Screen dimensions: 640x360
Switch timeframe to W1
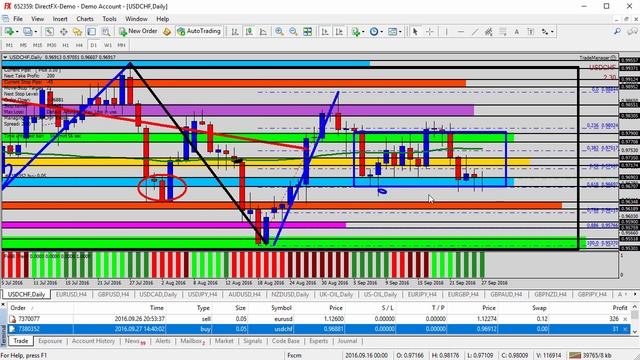point(108,45)
